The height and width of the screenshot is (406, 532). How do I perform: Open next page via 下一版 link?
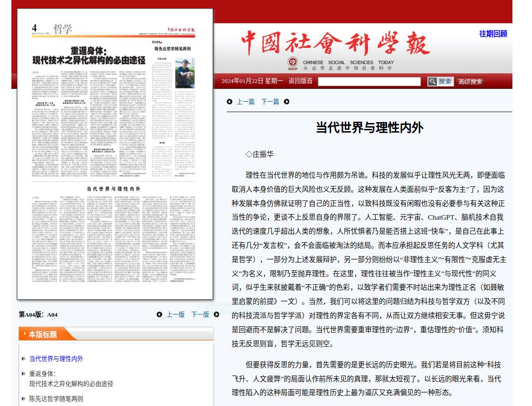coord(200,314)
